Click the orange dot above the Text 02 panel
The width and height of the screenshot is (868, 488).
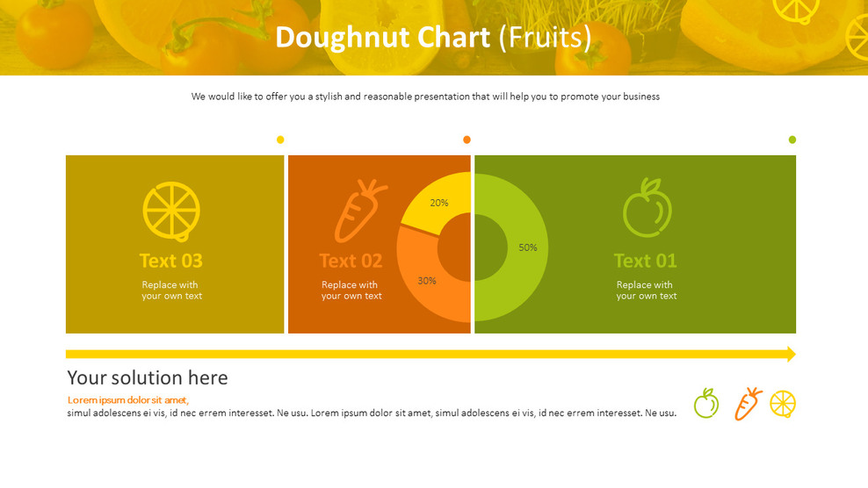coord(467,140)
